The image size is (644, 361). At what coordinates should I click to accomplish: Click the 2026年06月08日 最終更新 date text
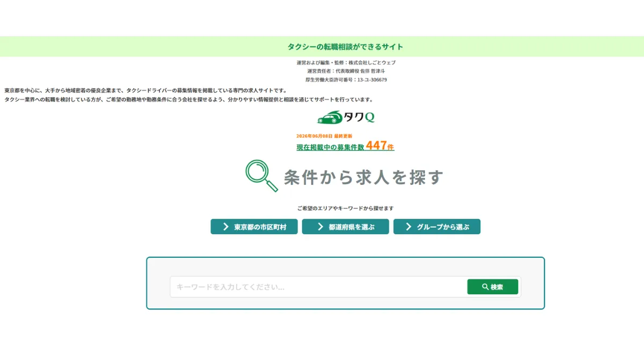[x=324, y=136]
